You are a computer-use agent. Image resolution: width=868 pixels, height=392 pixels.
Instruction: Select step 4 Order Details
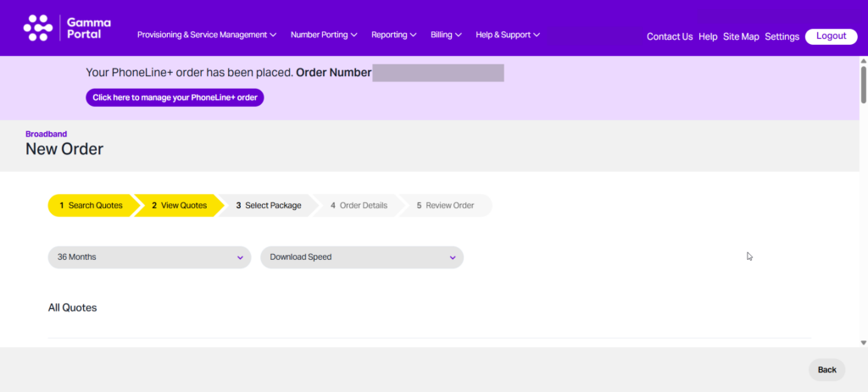tap(359, 206)
